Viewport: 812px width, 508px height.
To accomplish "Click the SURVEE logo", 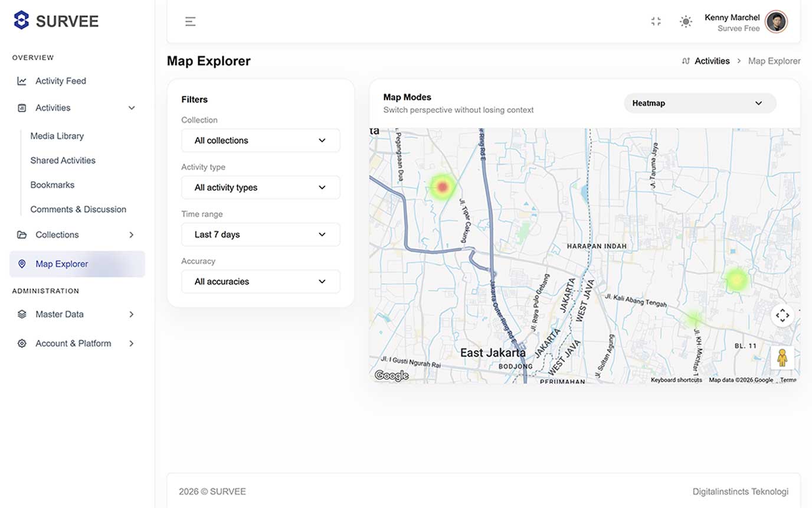I will pyautogui.click(x=55, y=19).
